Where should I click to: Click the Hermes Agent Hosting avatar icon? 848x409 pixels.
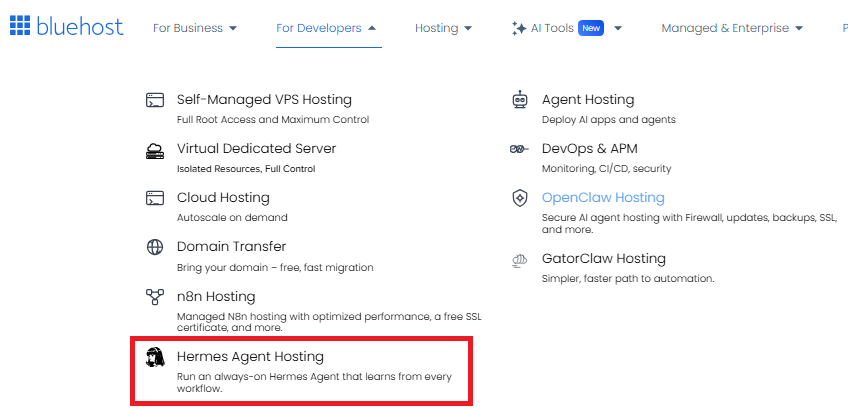[x=155, y=357]
